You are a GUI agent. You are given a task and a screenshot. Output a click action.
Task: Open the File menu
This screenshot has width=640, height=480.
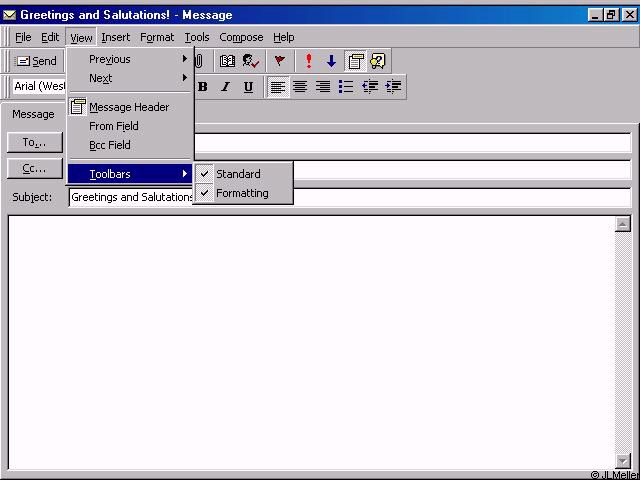coord(23,38)
